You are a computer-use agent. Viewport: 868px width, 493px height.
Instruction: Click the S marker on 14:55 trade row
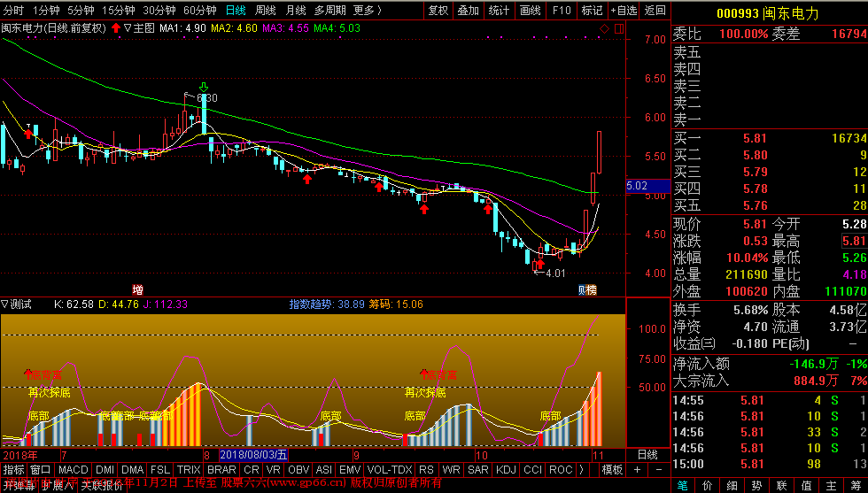coord(834,400)
